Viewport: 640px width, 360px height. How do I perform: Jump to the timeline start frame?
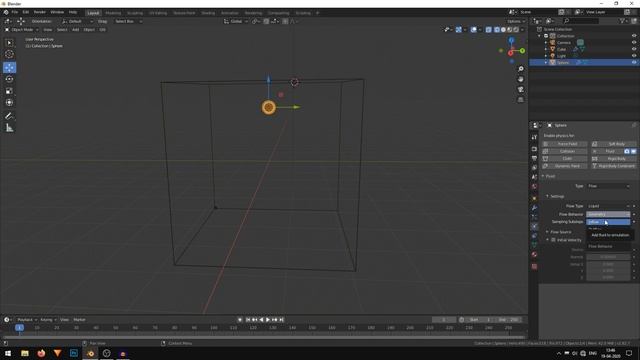pos(248,320)
